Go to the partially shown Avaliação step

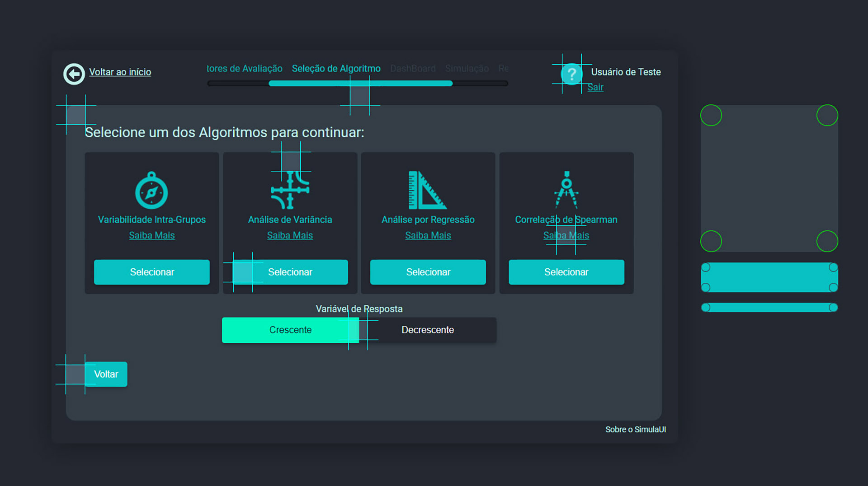(x=245, y=69)
